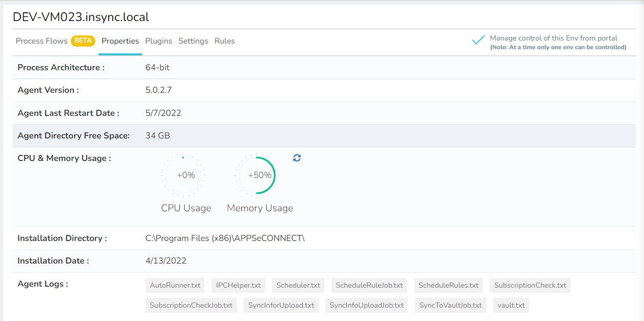Open SyncToVaultJob.txt log

[x=450, y=305]
